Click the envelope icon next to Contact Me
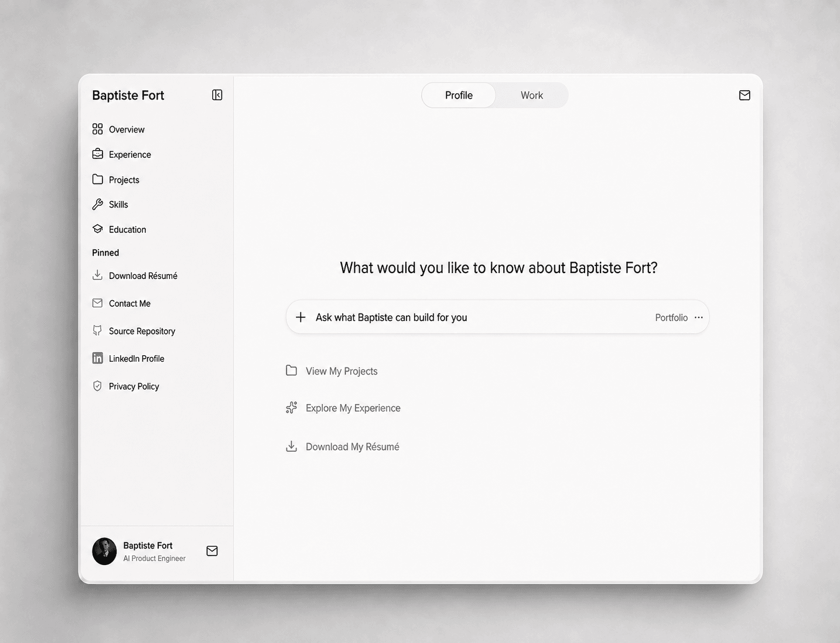 tap(98, 303)
